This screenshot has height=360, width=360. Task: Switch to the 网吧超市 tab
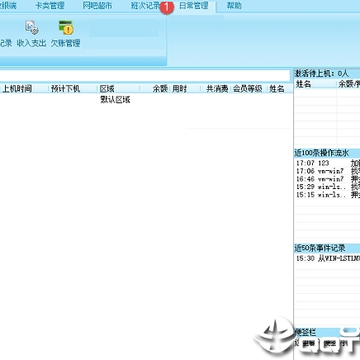(x=97, y=6)
